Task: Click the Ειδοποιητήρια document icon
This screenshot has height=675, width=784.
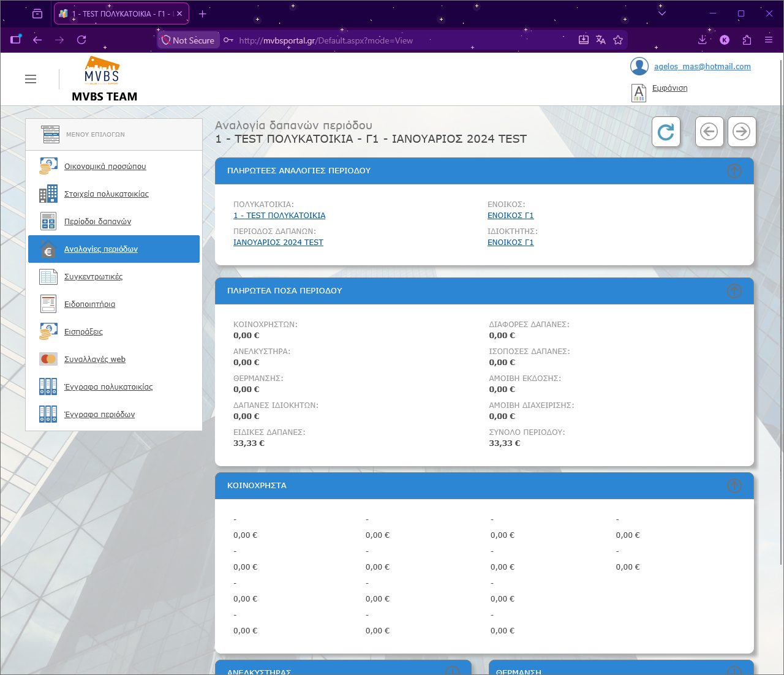Action: (x=48, y=304)
